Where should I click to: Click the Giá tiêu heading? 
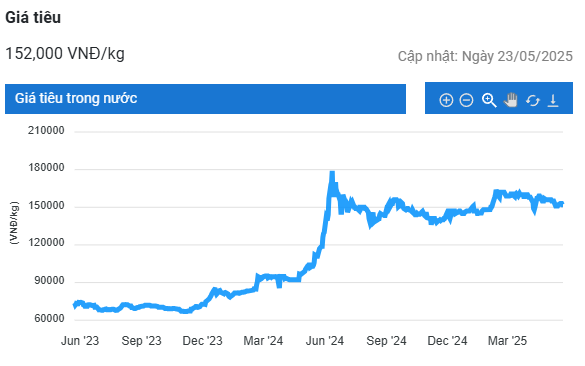(x=33, y=18)
